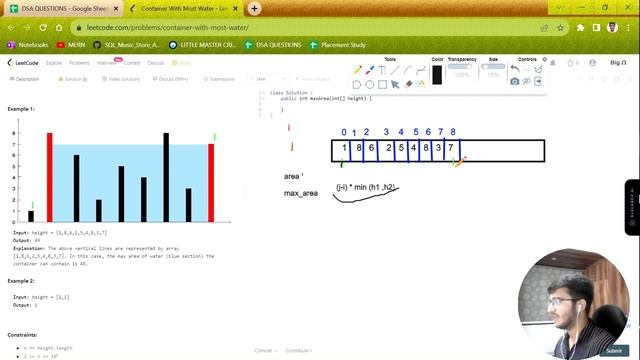
Task: Adjust the pen Size slider
Action: tap(493, 67)
